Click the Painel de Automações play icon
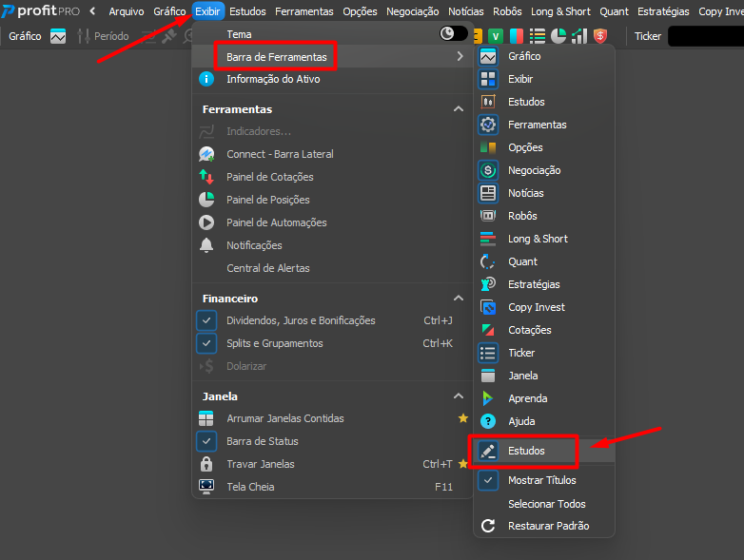The width and height of the screenshot is (744, 560). [206, 222]
